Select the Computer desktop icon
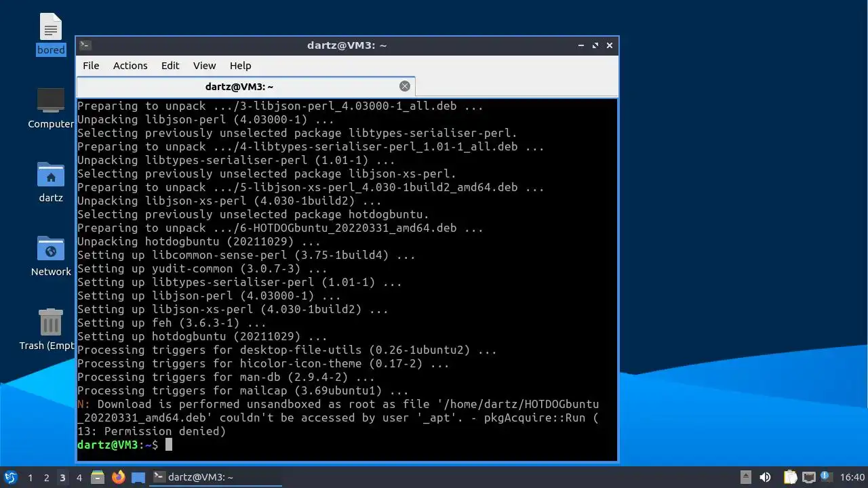 pos(51,108)
